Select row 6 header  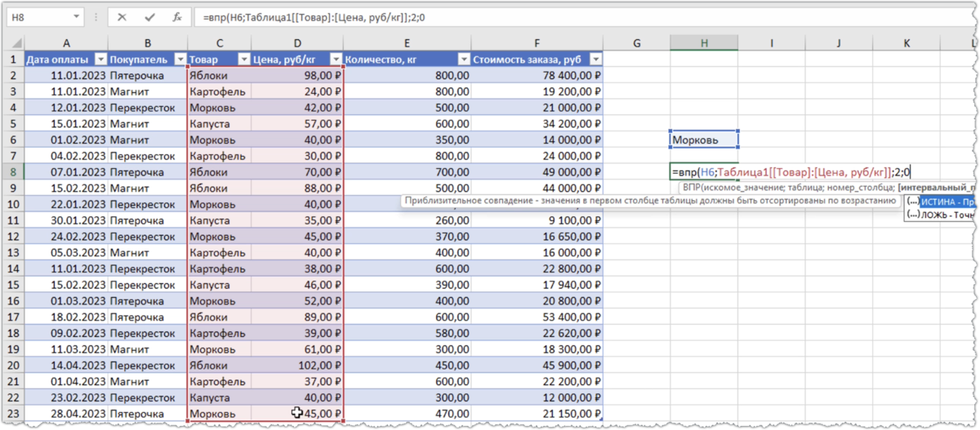(14, 140)
